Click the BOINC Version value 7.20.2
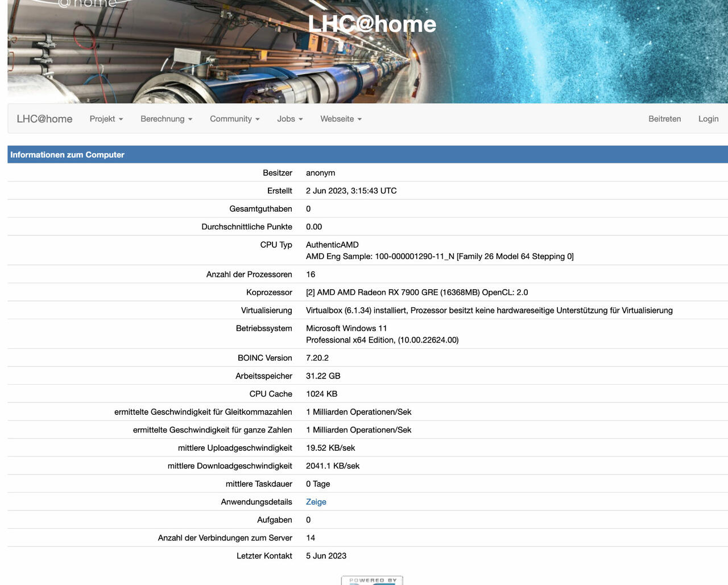 317,358
